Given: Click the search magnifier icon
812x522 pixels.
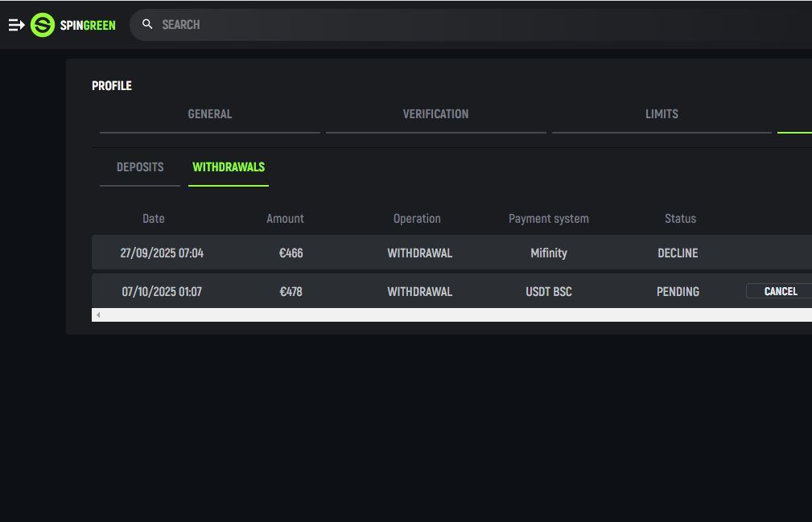Looking at the screenshot, I should [x=147, y=24].
